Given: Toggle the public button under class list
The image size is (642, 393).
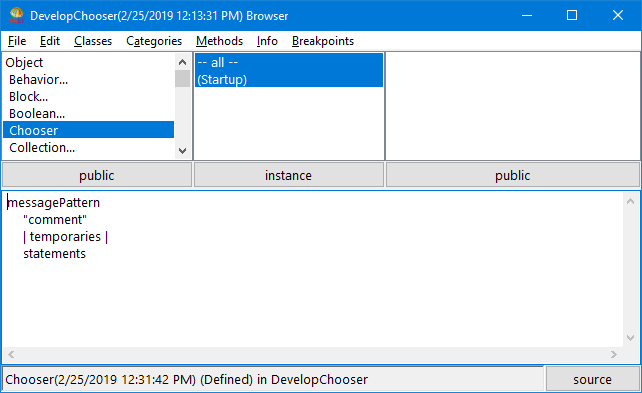Looking at the screenshot, I should coord(97,175).
